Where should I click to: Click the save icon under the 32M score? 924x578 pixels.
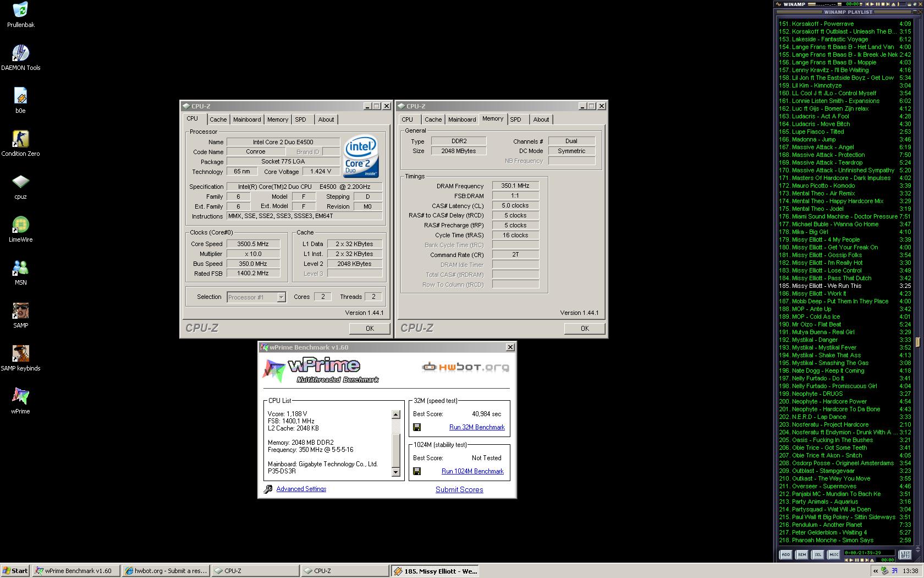pyautogui.click(x=417, y=427)
